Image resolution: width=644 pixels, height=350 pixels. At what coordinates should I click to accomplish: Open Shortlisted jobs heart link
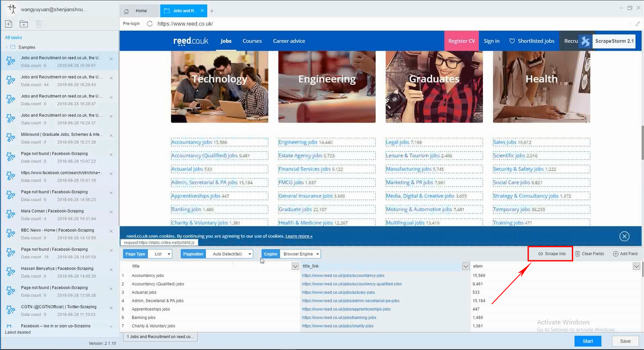[531, 41]
